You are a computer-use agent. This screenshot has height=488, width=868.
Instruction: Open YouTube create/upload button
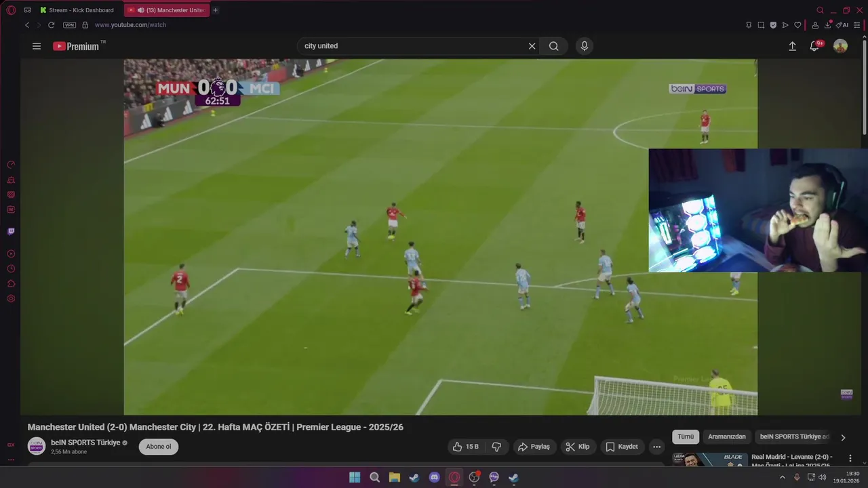tap(792, 46)
